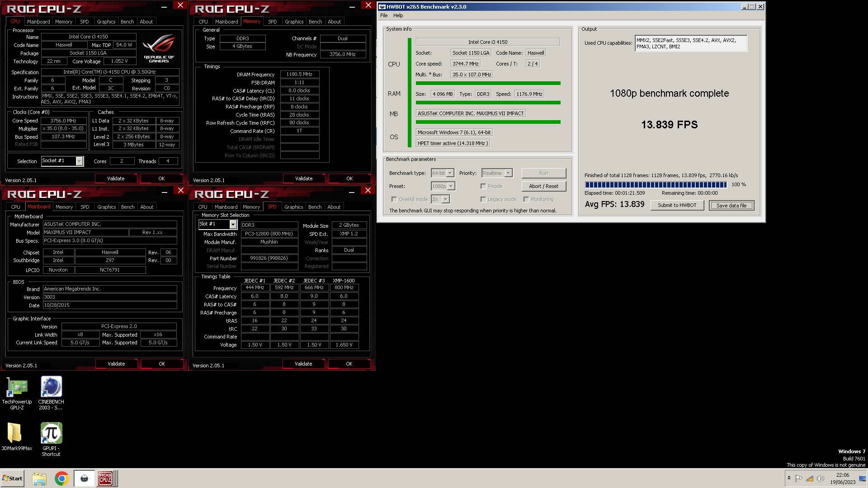
Task: Open Google Chrome from the taskbar
Action: [x=61, y=479]
